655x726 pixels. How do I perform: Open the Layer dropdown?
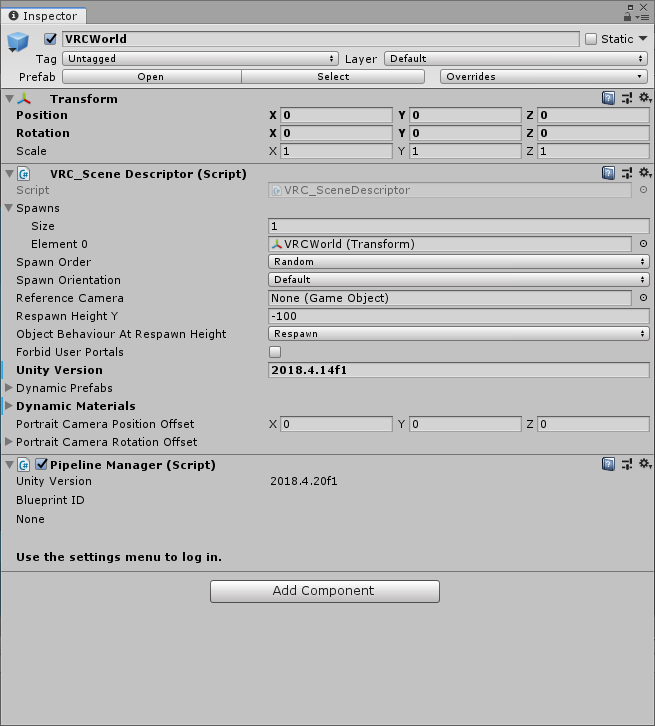pyautogui.click(x=516, y=59)
